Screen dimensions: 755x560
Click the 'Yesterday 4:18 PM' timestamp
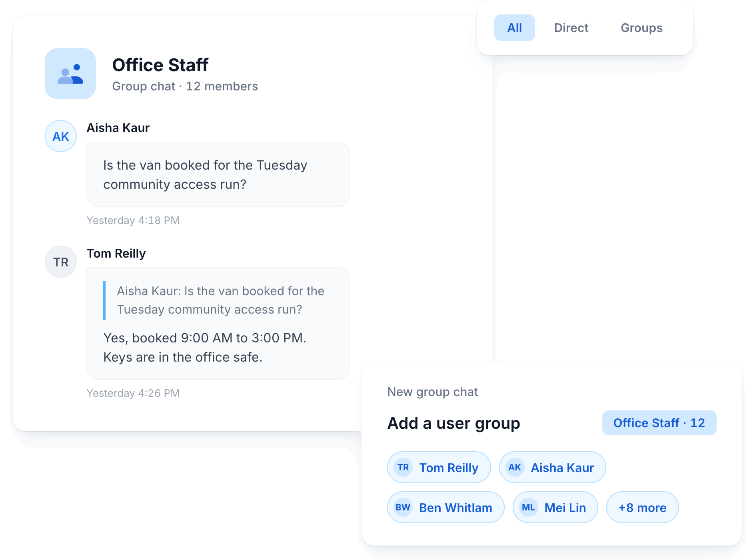coord(133,220)
